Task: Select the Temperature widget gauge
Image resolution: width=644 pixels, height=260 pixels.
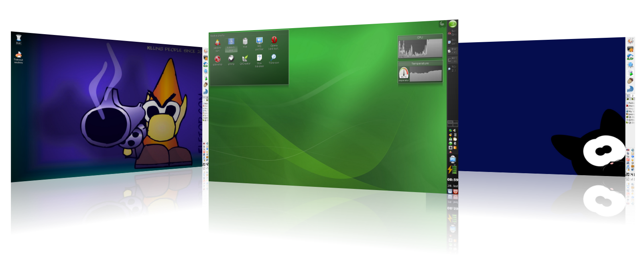Action: [x=403, y=72]
